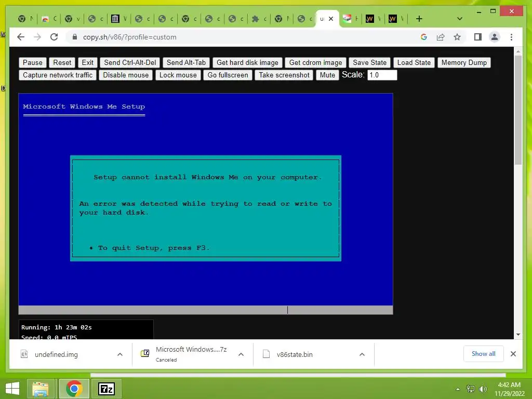Pause the emulator
This screenshot has height=399, width=532.
(33, 62)
